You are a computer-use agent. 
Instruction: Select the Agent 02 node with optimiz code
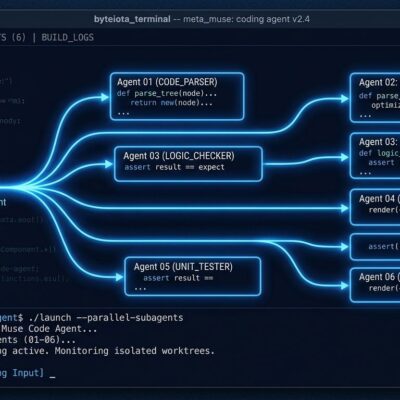[375, 98]
